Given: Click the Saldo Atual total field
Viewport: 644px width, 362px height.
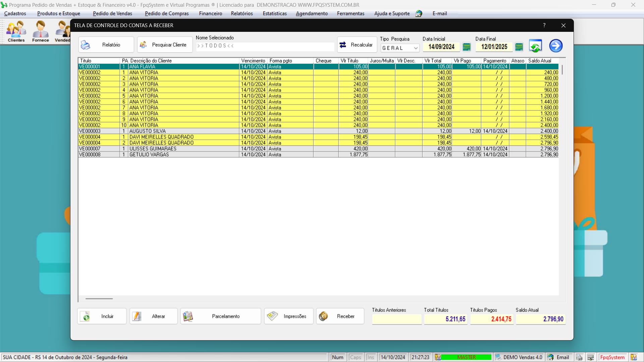Looking at the screenshot, I should [541, 319].
